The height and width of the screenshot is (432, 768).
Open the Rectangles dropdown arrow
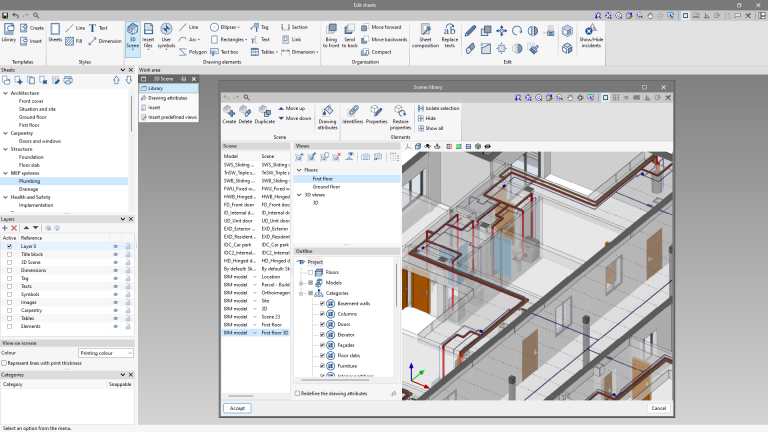[246, 40]
